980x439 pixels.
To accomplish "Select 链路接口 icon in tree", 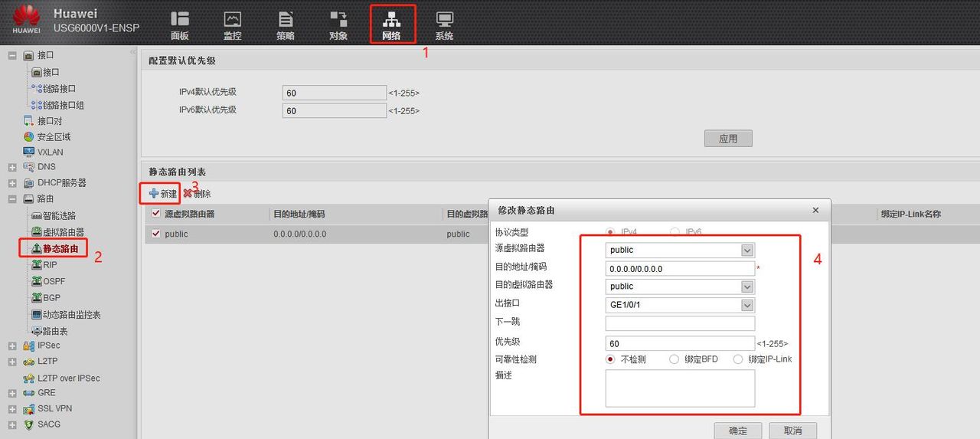I will tap(36, 88).
